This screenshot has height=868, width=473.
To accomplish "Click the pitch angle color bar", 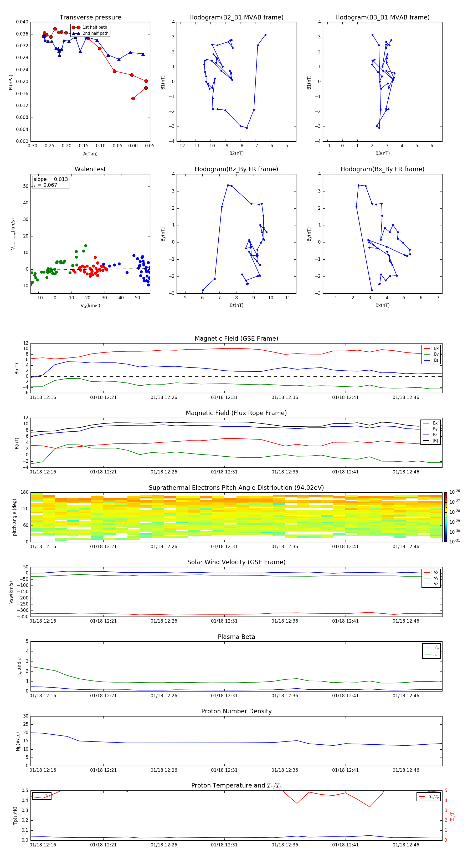I will (446, 517).
